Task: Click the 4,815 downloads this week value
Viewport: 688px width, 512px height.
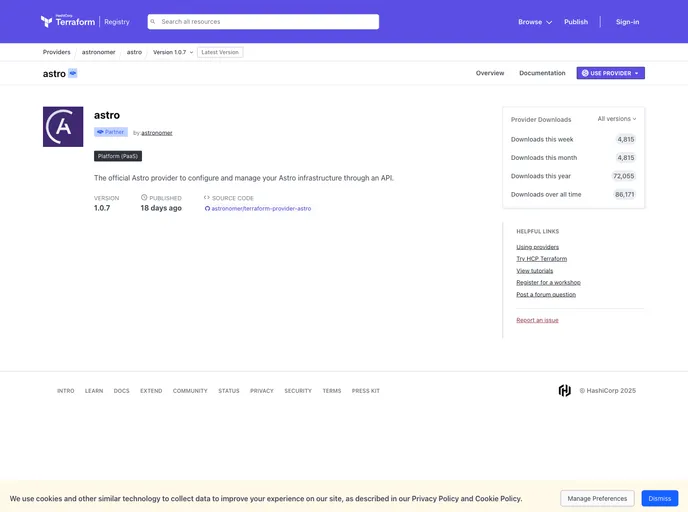Action: [x=626, y=140]
